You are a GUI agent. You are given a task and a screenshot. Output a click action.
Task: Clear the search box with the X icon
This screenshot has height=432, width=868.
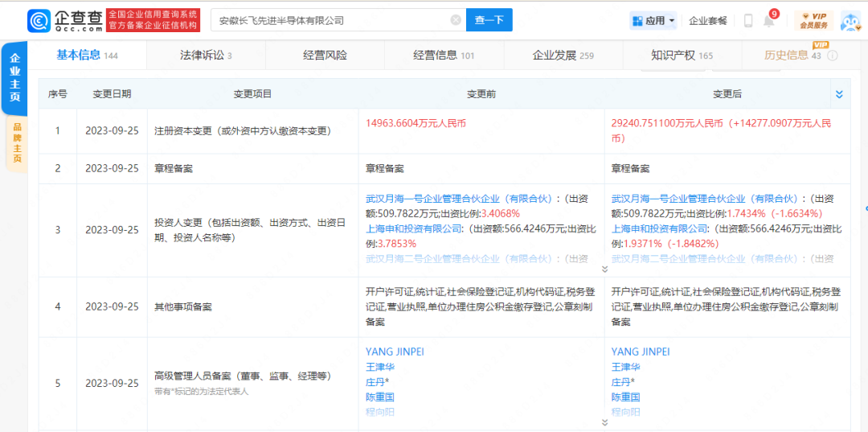(x=456, y=20)
